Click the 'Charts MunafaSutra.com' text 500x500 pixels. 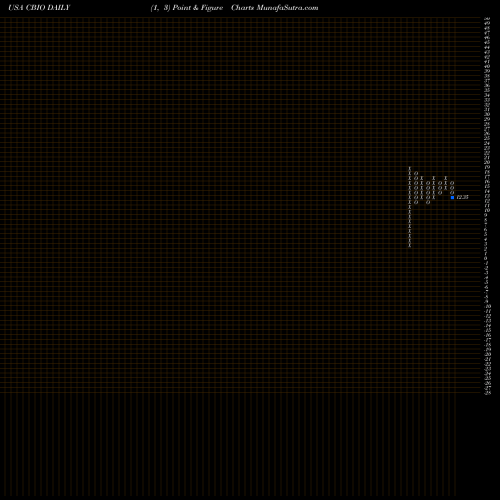pos(275,8)
